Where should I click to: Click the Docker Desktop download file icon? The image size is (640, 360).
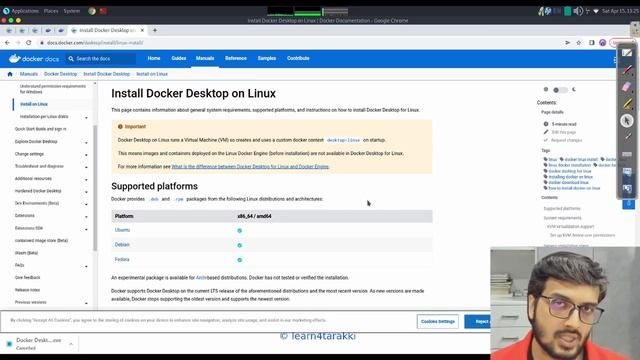9,344
